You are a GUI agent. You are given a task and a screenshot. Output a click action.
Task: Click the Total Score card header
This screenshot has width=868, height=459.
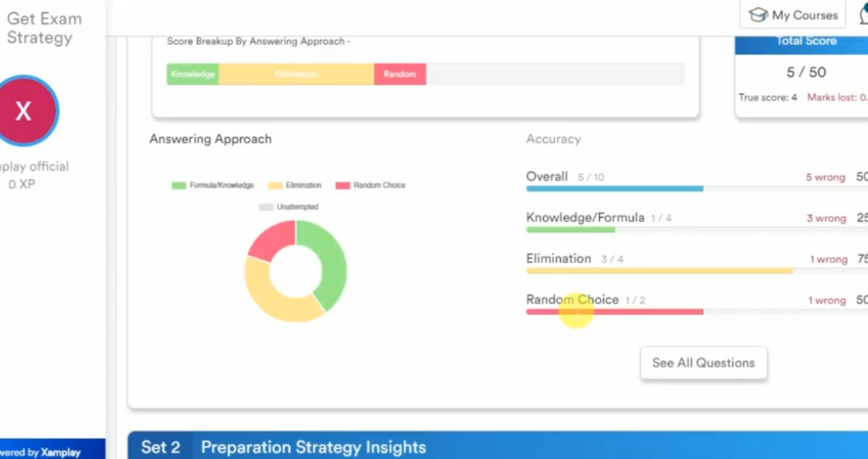pyautogui.click(x=806, y=42)
